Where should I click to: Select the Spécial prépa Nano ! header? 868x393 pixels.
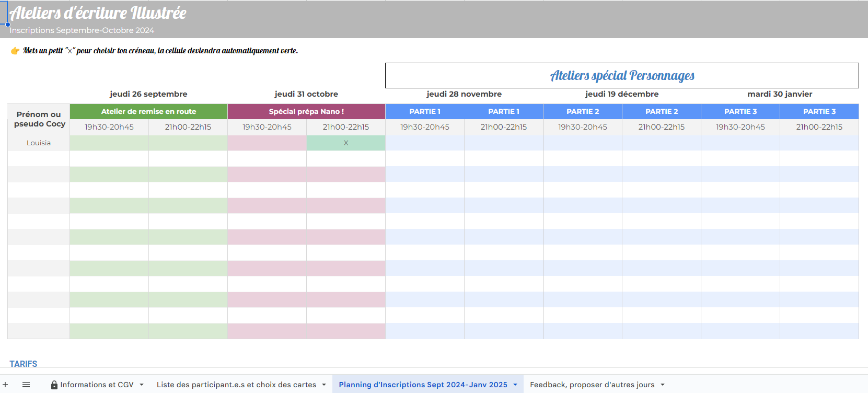[306, 111]
